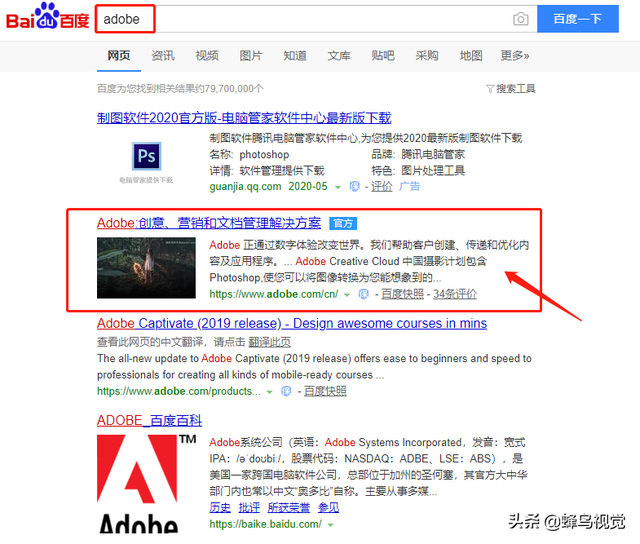
Task: Click the Adobe official site thumbnail image
Action: click(146, 268)
